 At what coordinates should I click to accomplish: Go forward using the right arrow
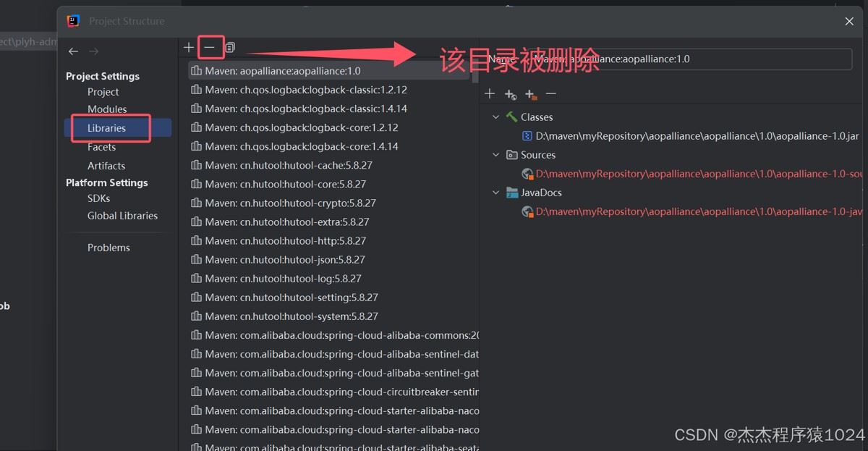click(x=93, y=51)
